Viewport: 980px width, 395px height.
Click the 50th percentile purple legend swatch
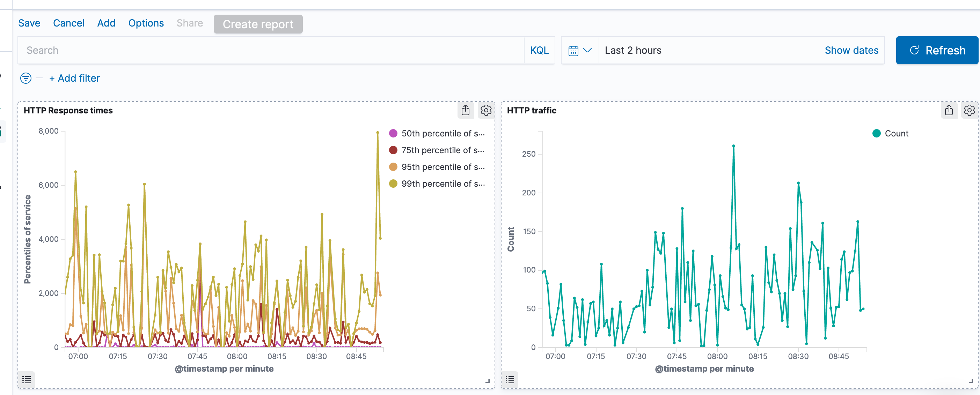tap(393, 133)
